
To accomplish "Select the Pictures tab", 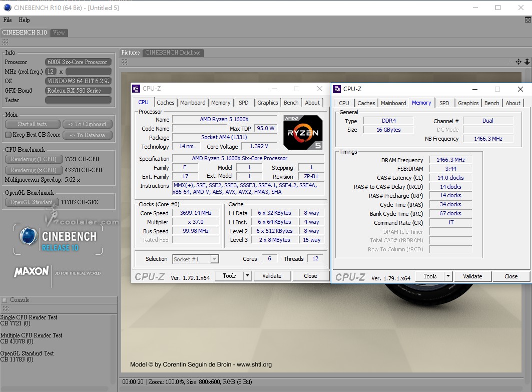I will (131, 53).
